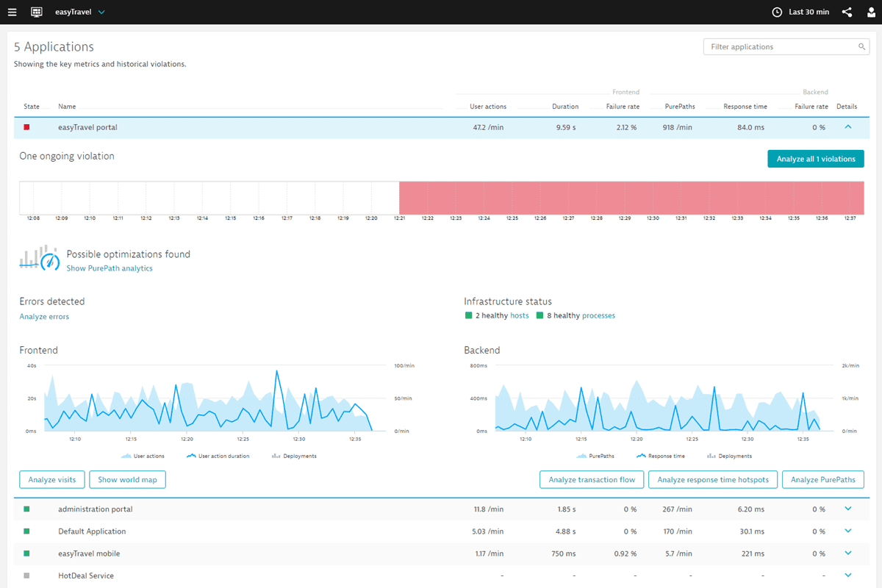Expand the HotDeal Service details
This screenshot has height=588, width=882.
[x=848, y=576]
